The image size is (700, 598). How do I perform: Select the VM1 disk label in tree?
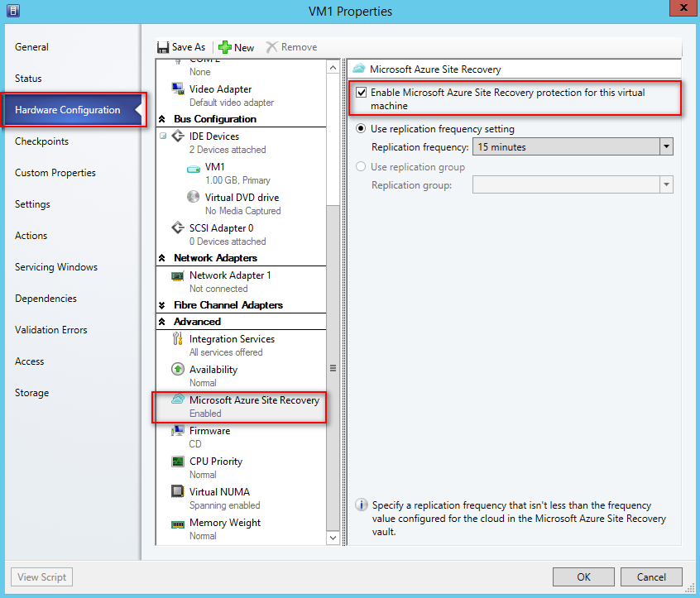click(x=215, y=167)
